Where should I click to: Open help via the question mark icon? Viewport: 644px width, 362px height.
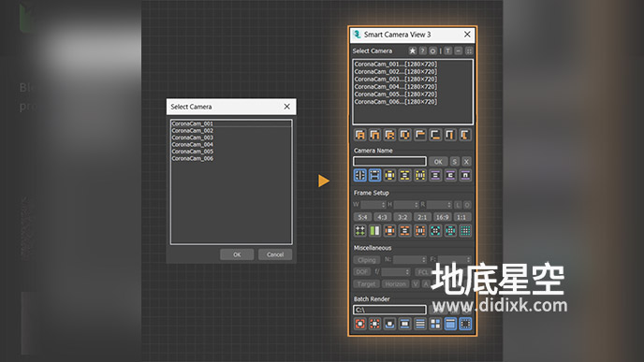(x=423, y=51)
